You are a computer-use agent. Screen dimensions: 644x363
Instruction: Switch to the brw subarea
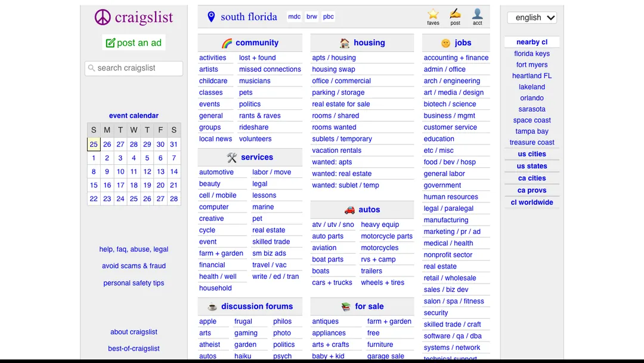[x=312, y=17]
